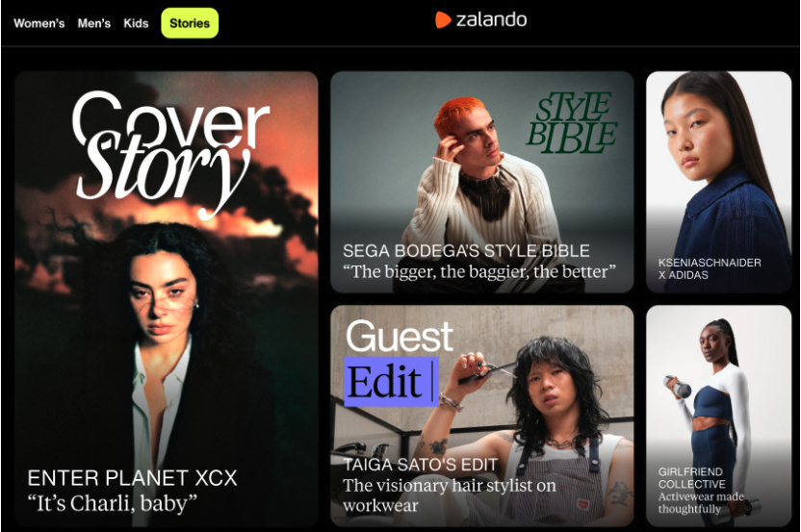Open the TAIGA SATO'S EDIT headline
This screenshot has width=801, height=532.
(x=420, y=465)
